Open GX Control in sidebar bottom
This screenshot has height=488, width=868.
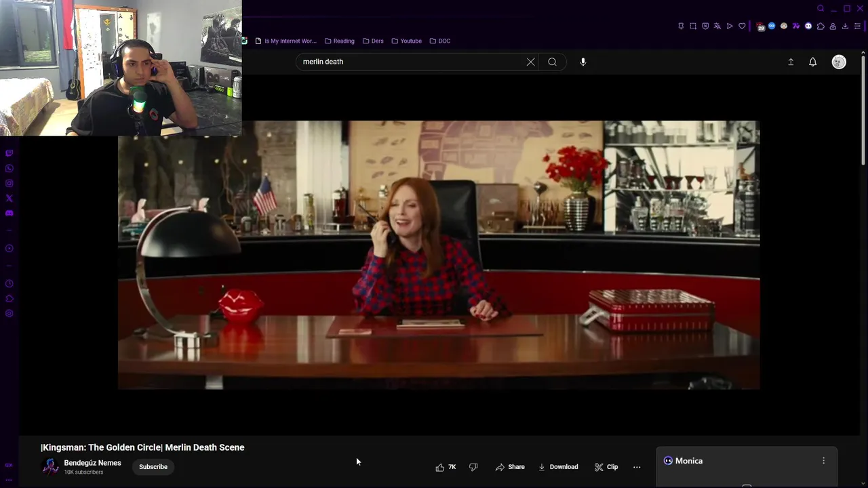[9, 465]
